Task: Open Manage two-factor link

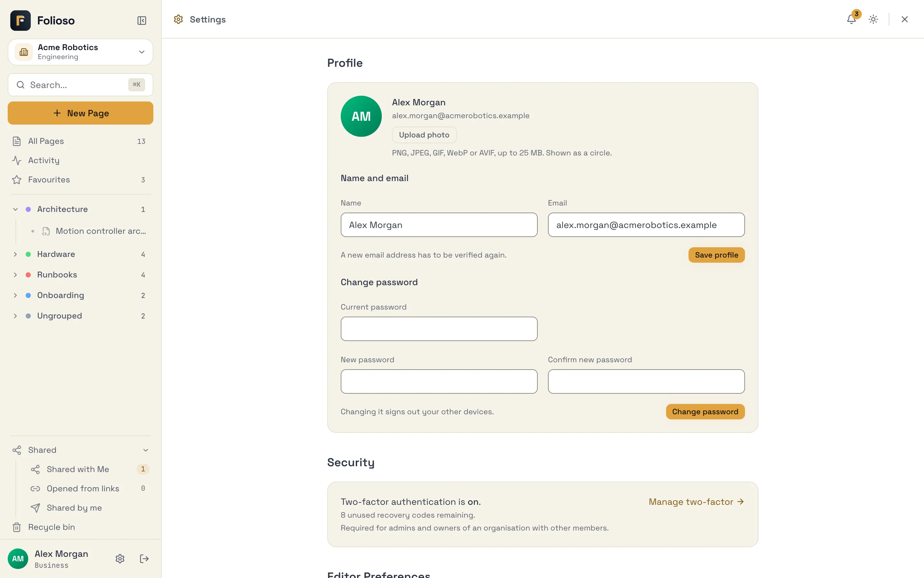Action: [697, 502]
